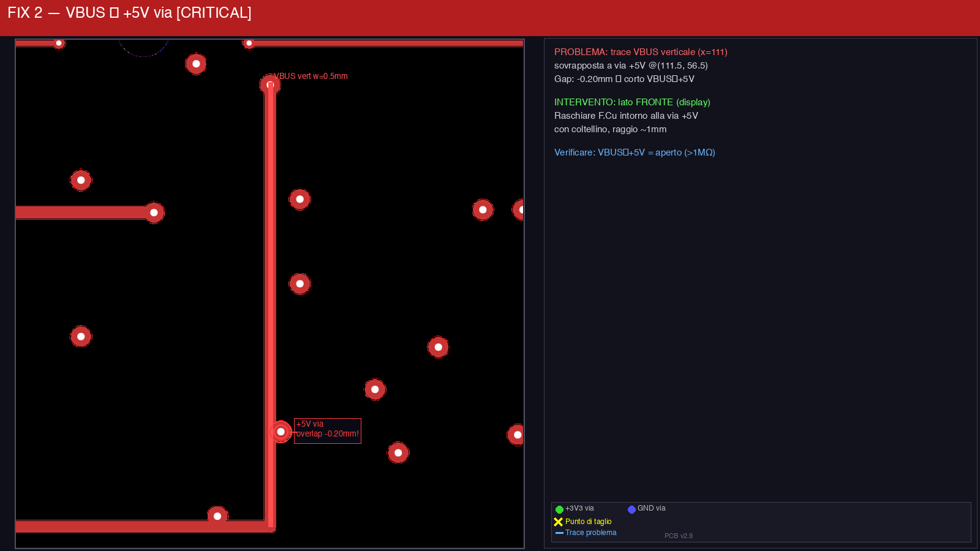Click the 'FIX 2 — VBUS +5V via [CRITICAL]' title
Viewport: 980px width, 551px height.
pyautogui.click(x=129, y=13)
